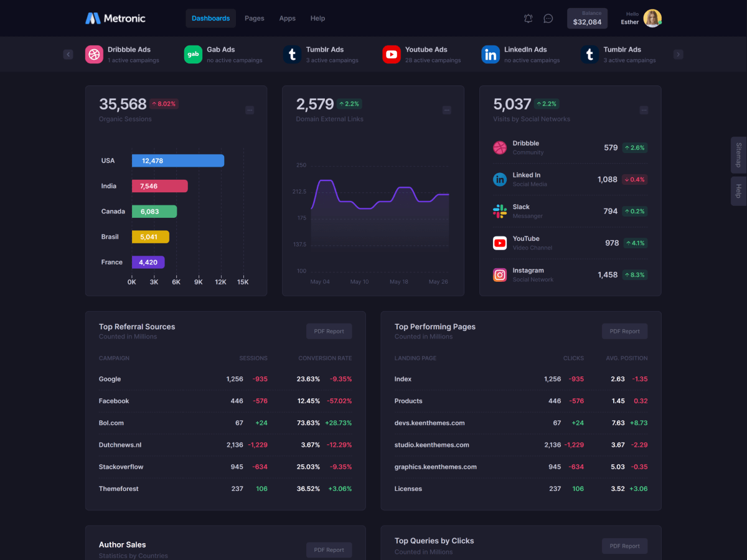Click the Dribbble Ads icon
Image resolution: width=747 pixels, height=560 pixels.
click(x=94, y=55)
